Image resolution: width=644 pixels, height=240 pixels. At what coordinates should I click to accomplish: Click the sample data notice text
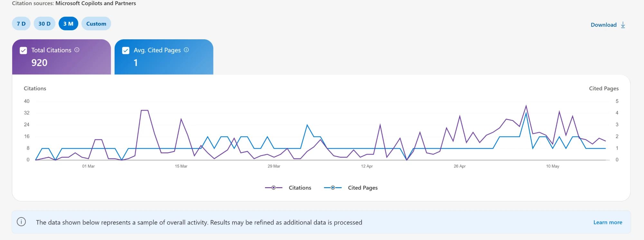[x=199, y=222]
